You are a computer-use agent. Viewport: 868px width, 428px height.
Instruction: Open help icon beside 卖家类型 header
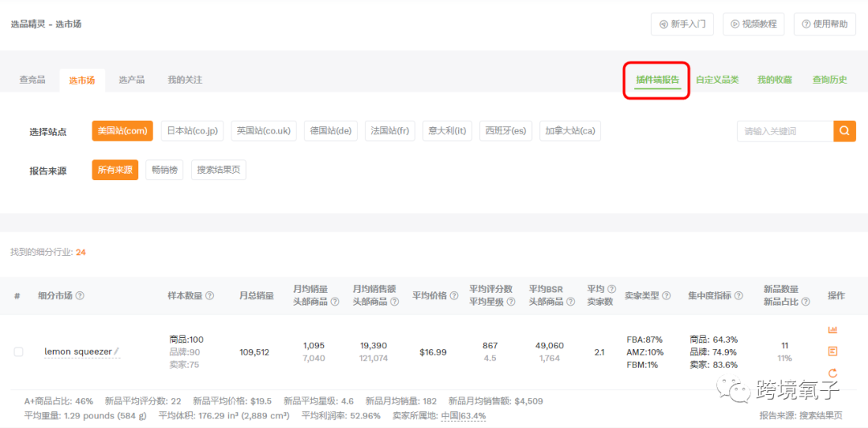[666, 296]
